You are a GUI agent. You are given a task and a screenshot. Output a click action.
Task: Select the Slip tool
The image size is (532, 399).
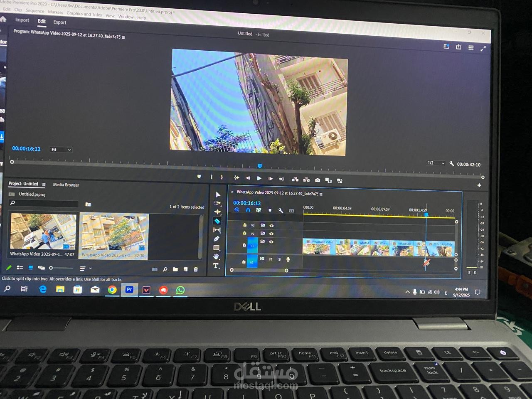(217, 230)
